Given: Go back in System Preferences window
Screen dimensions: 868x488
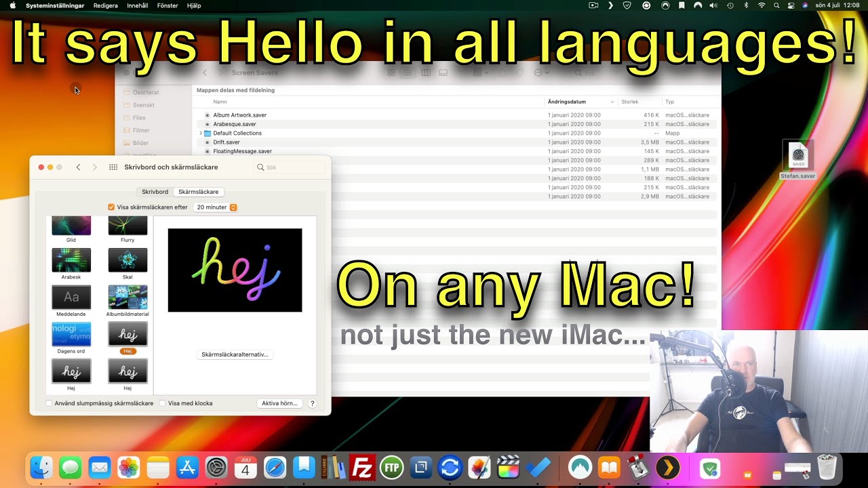Looking at the screenshot, I should (78, 167).
